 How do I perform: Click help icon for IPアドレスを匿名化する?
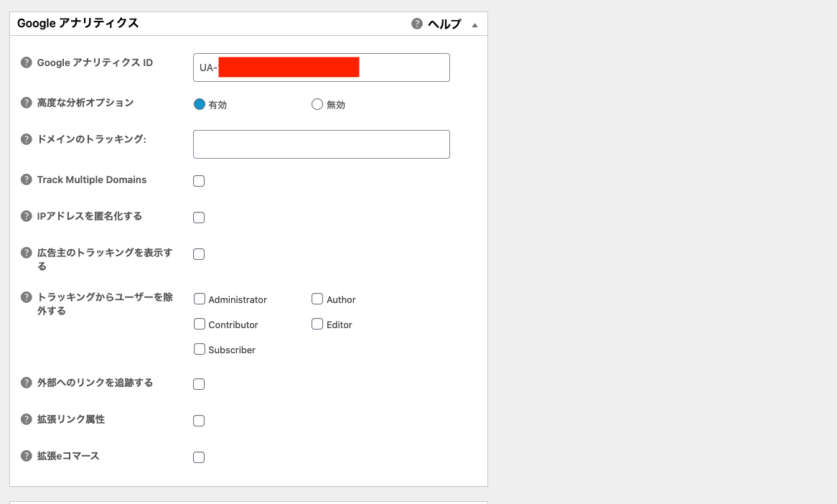coord(26,216)
